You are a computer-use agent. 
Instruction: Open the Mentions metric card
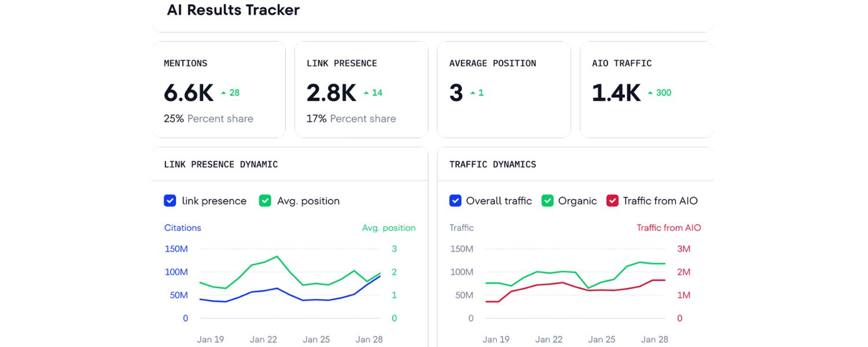click(219, 90)
